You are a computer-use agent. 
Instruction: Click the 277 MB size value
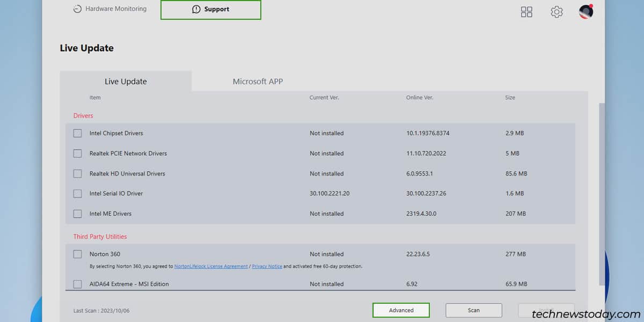(x=516, y=254)
